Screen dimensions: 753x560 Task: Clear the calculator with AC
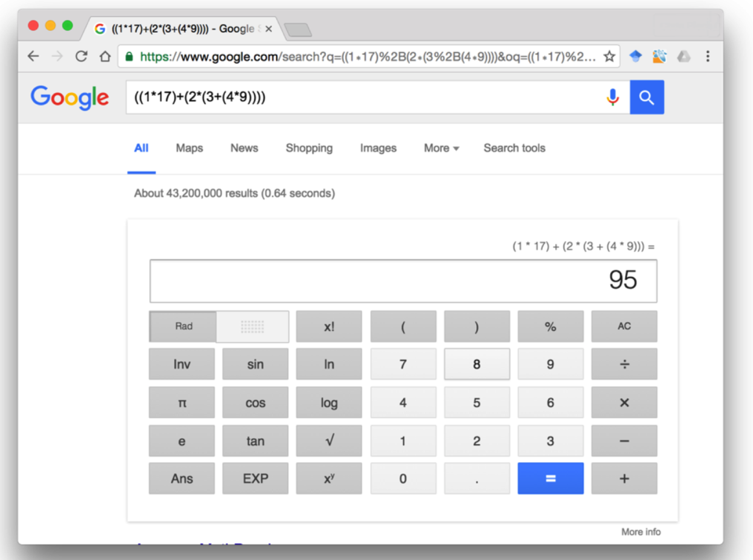(624, 326)
